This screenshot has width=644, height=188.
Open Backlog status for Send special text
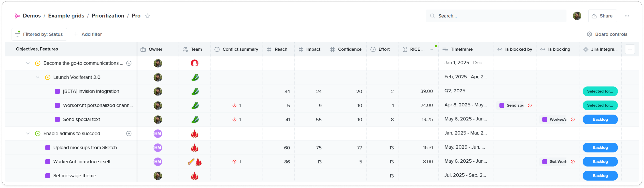[600, 119]
